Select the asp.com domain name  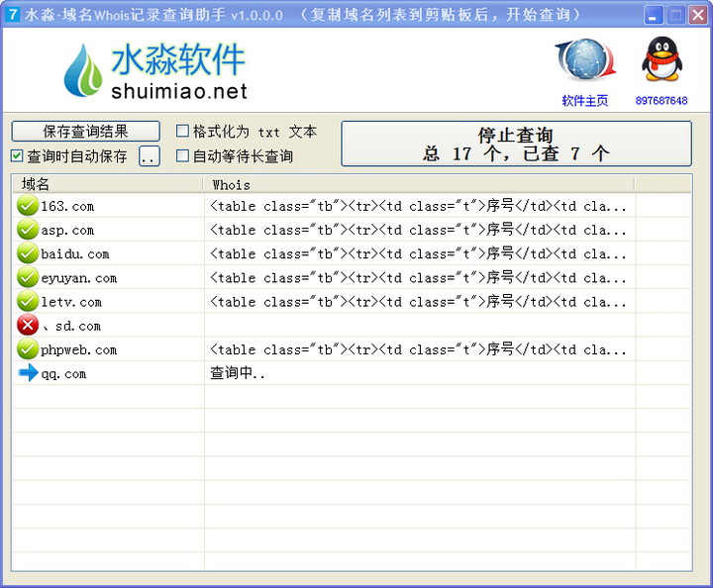point(67,231)
